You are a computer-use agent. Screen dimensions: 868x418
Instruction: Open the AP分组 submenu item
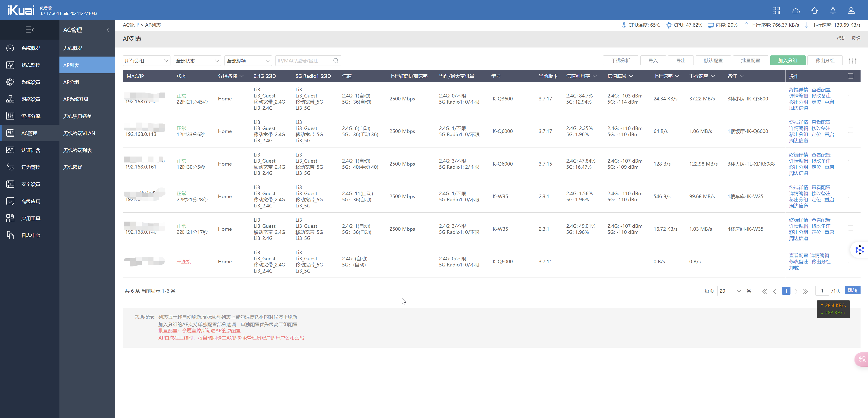(x=71, y=82)
